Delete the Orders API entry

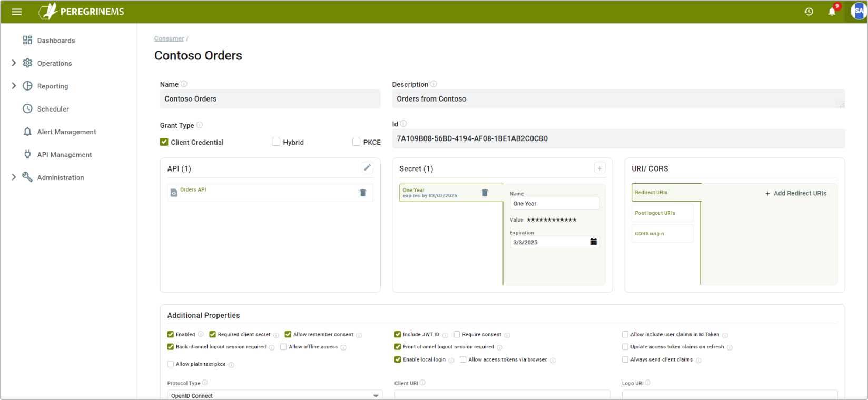coord(363,193)
